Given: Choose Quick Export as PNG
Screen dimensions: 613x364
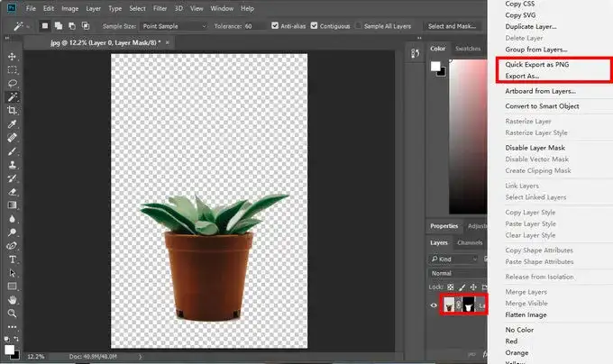Looking at the screenshot, I should [x=536, y=66].
